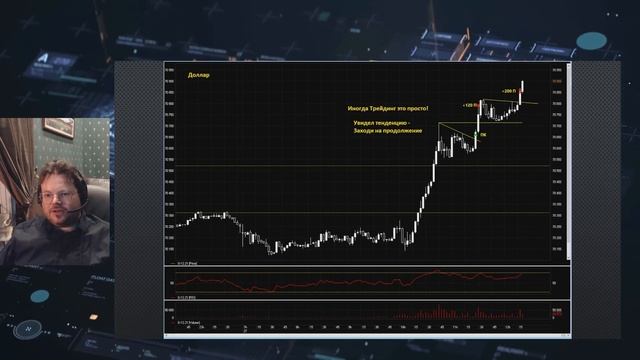Click the red RSI indicator line panel
The image size is (640, 360).
[x=367, y=283]
